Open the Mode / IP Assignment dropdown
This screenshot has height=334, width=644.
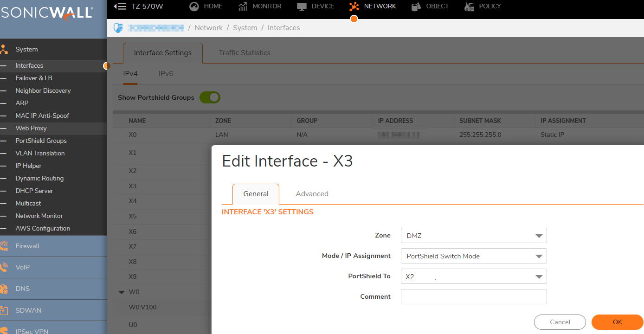(474, 256)
